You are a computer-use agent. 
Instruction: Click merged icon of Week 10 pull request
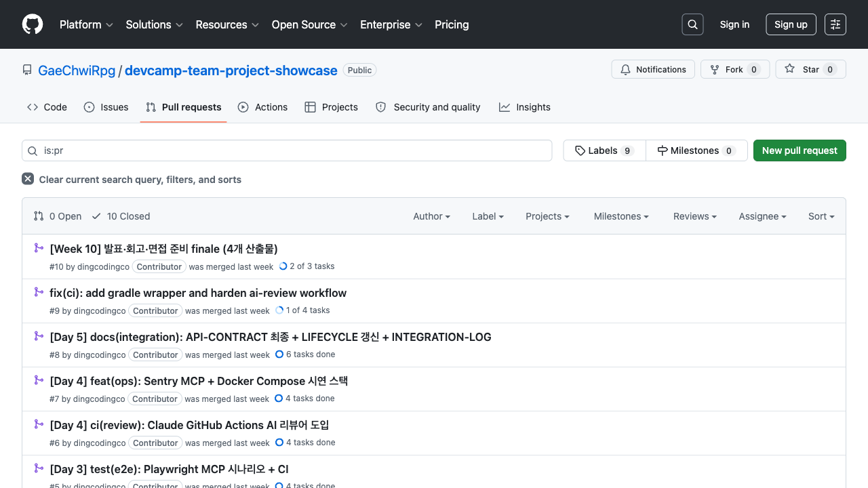click(39, 248)
